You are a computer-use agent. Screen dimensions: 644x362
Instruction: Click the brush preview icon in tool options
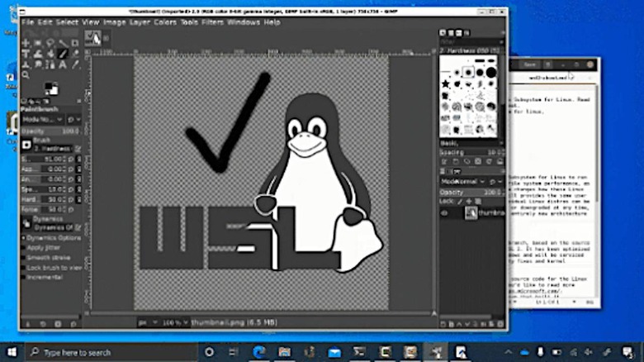(26, 145)
